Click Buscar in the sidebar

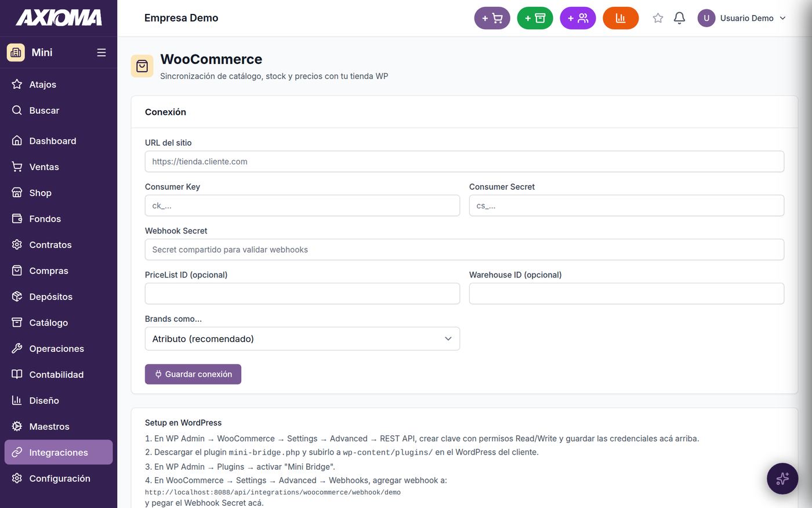pos(59,110)
